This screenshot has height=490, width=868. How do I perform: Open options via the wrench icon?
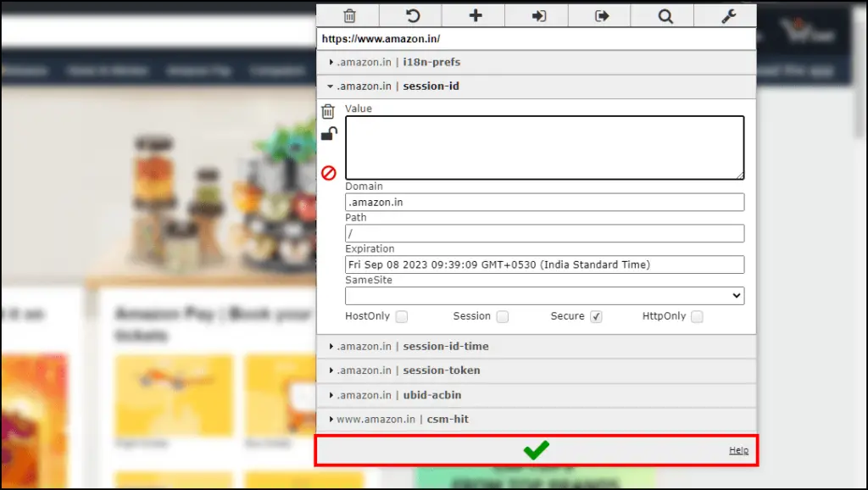point(727,16)
